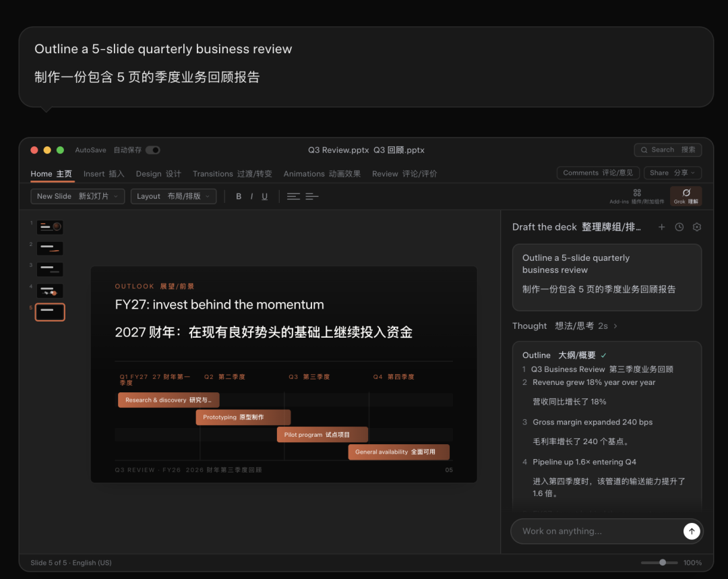Screen dimensions: 728x579
Task: Toggle Bold formatting
Action: click(x=239, y=196)
